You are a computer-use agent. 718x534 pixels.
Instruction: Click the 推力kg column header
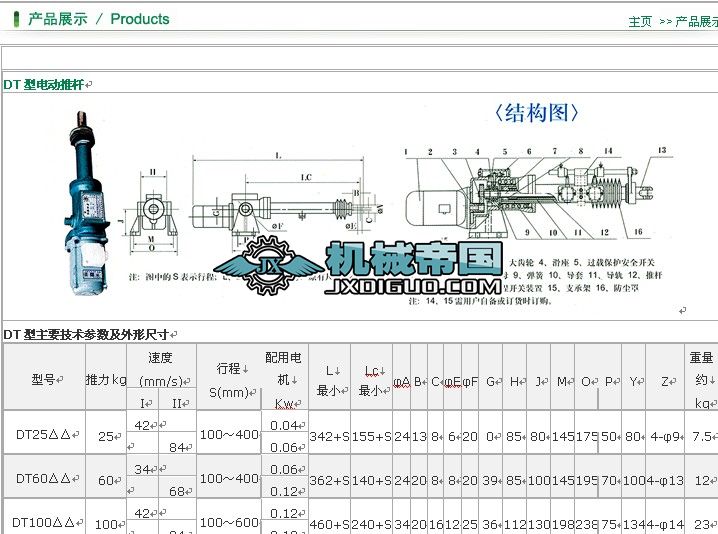click(x=106, y=377)
